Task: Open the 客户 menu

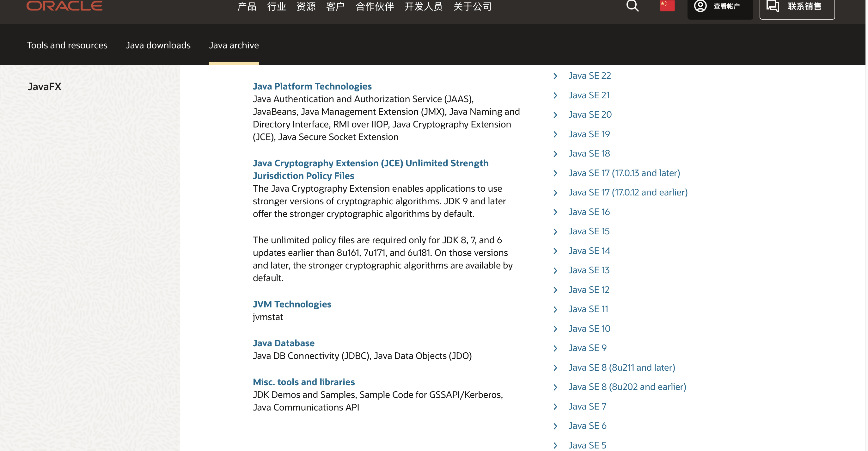Action: click(335, 6)
